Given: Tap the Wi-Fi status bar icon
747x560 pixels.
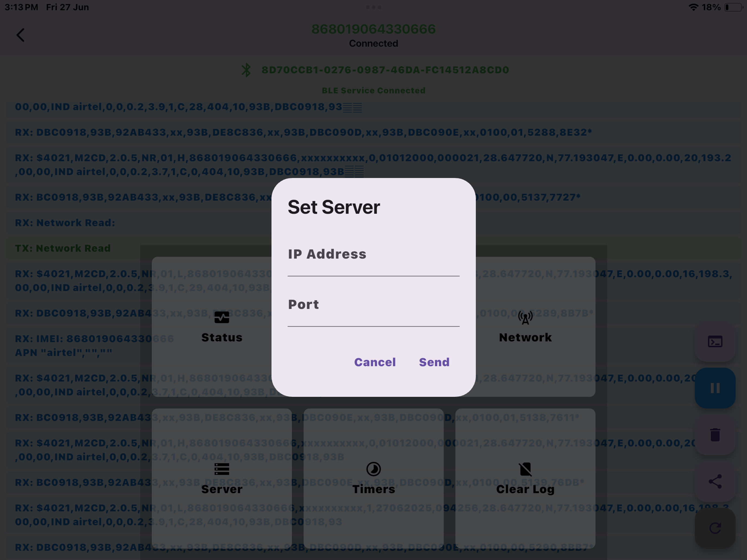Looking at the screenshot, I should 693,7.
